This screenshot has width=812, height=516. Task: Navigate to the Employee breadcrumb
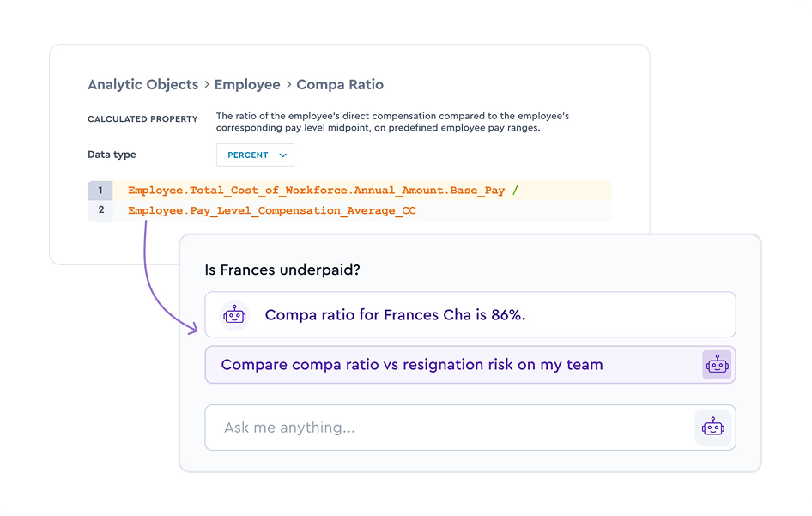coord(247,85)
